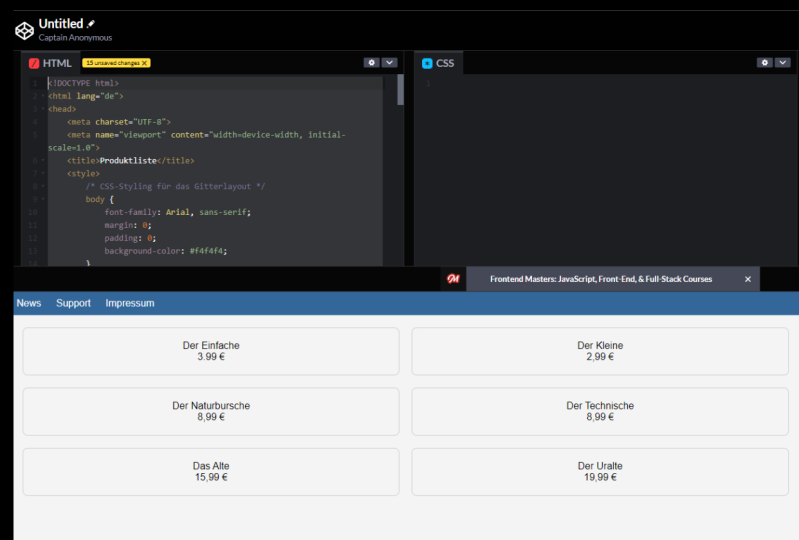Viewport: 799px width, 540px height.
Task: Select the Das Alte product card
Action: (x=211, y=472)
